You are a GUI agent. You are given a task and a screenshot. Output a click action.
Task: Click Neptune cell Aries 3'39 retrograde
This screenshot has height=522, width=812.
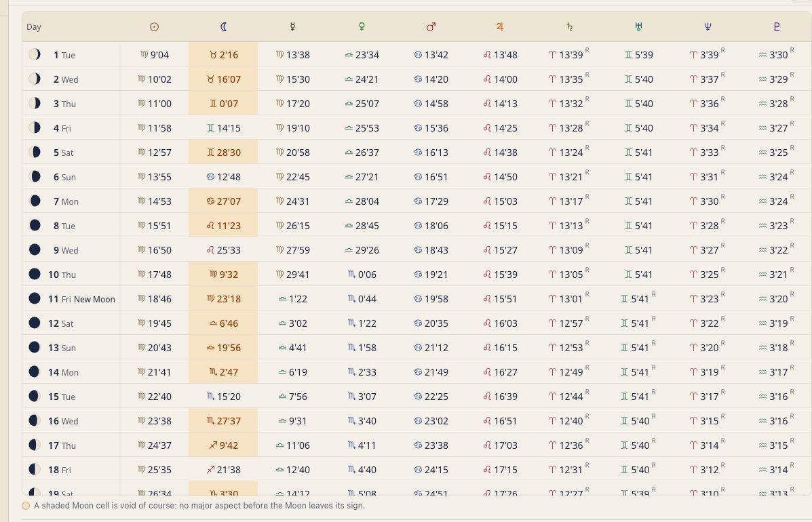click(707, 54)
